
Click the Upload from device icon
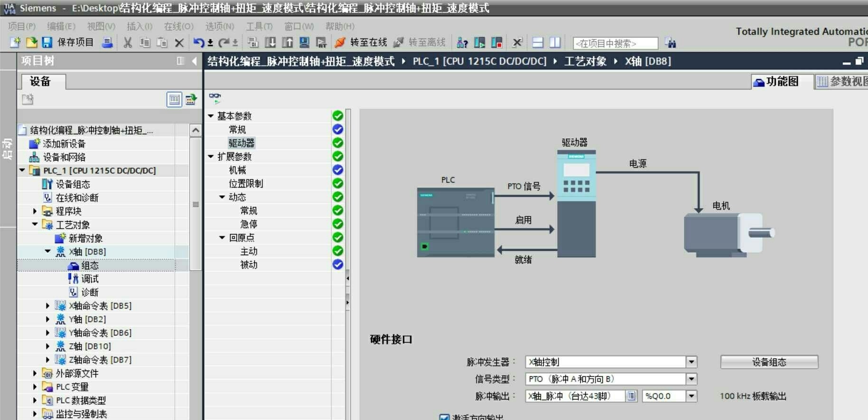tap(287, 43)
